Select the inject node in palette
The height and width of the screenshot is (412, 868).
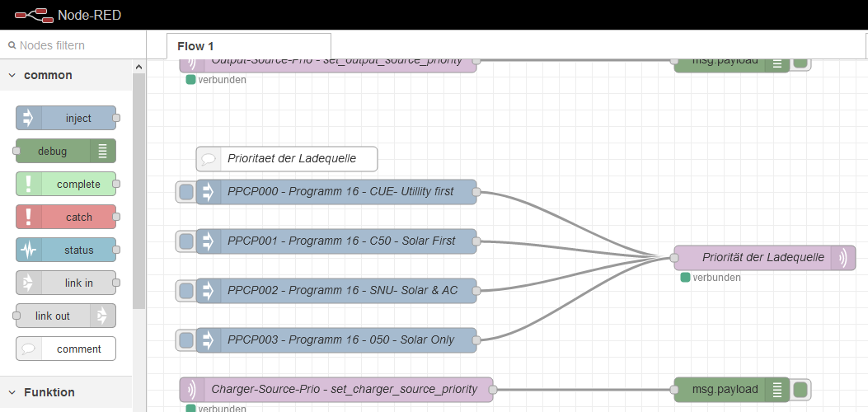[x=66, y=118]
